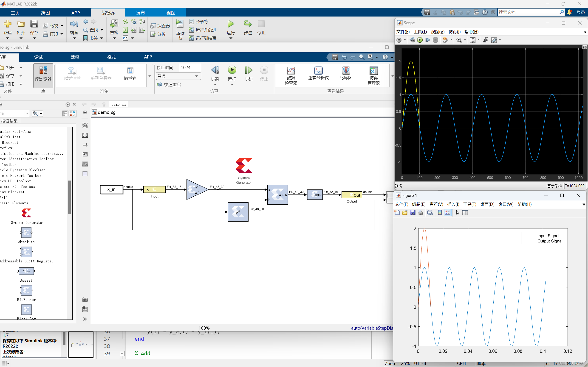This screenshot has width=588, height=367.
Task: Click the Scope zoom-in magnifier icon
Action: click(x=459, y=40)
